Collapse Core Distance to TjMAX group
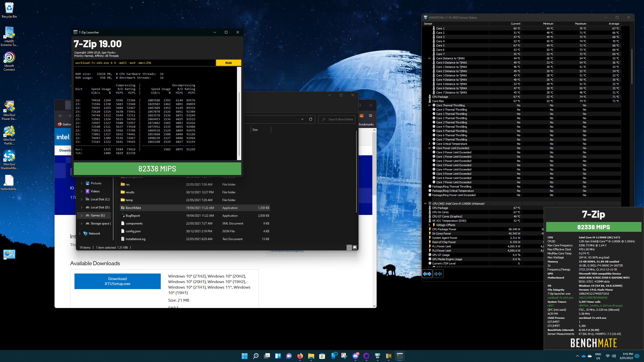 tap(429, 58)
